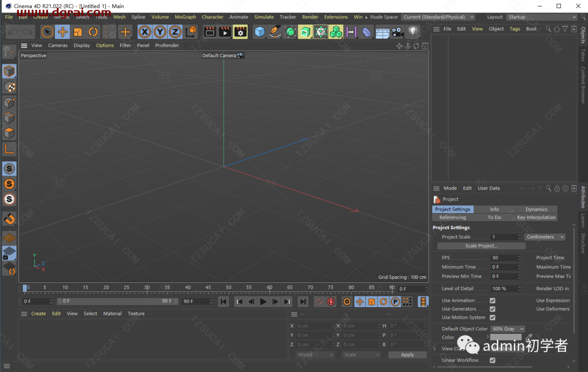Expand the View Clipping row
The width and height of the screenshot is (588, 372).
pyautogui.click(x=434, y=349)
